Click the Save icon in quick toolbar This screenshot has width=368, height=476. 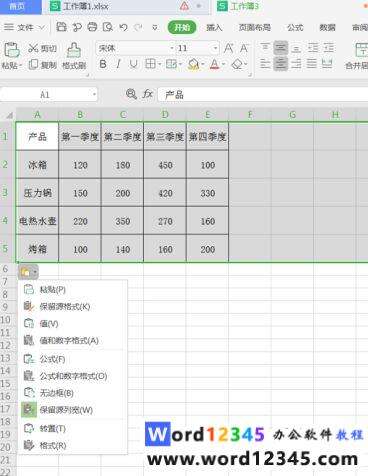pos(61,27)
